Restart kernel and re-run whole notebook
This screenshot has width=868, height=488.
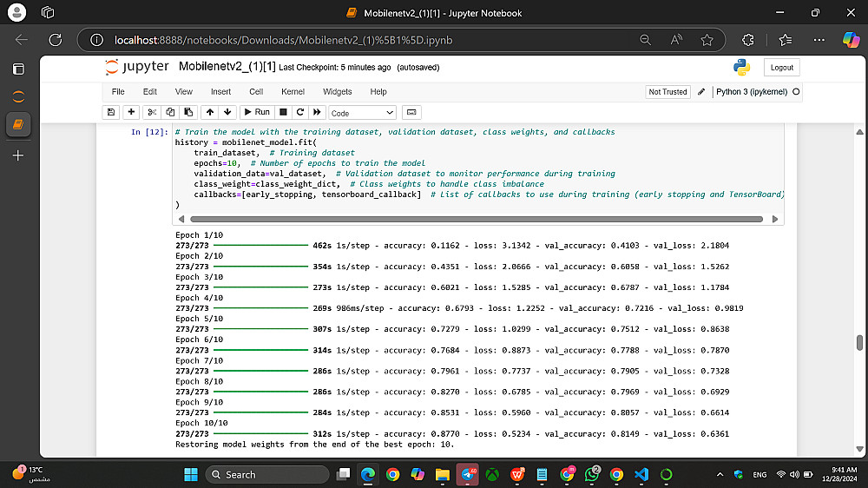pos(318,112)
